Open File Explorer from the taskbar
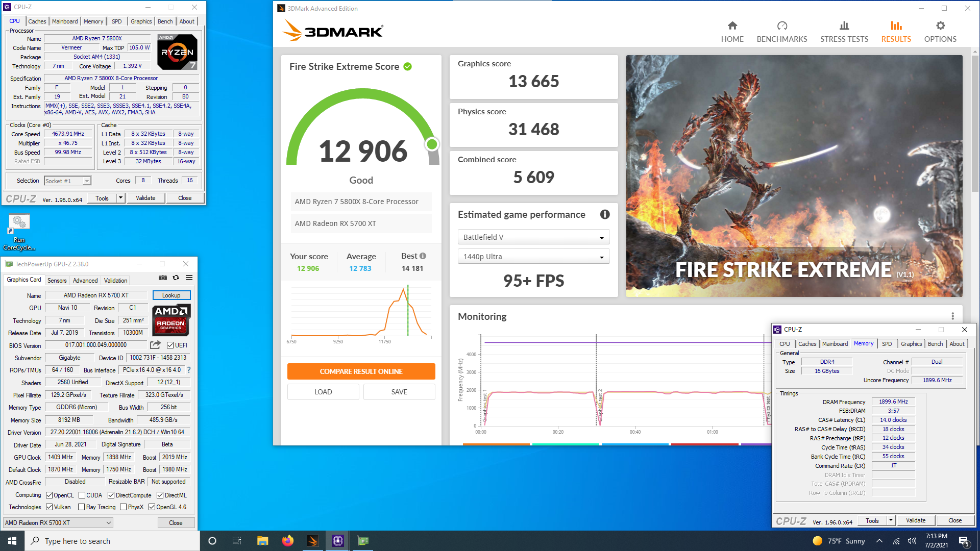Viewport: 980px width, 551px height. click(x=262, y=541)
